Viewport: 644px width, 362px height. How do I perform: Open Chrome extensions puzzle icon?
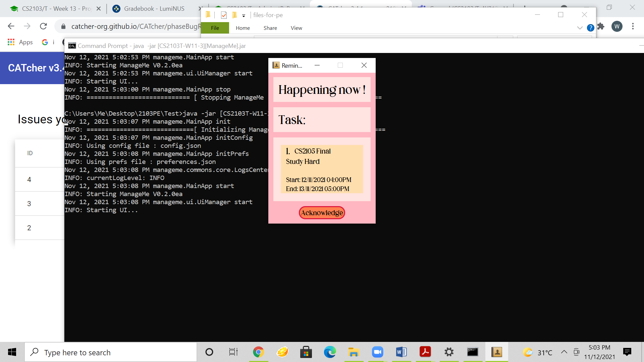click(x=601, y=26)
